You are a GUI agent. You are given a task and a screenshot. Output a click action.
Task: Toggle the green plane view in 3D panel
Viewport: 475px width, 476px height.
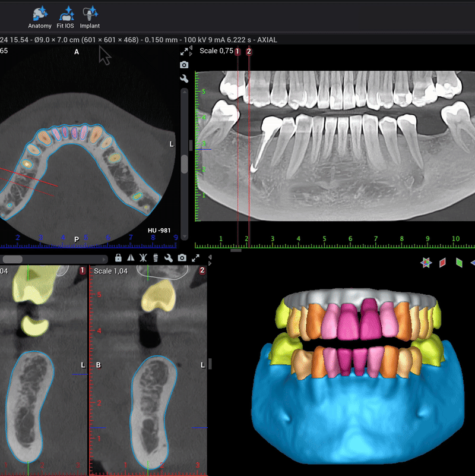point(459,262)
